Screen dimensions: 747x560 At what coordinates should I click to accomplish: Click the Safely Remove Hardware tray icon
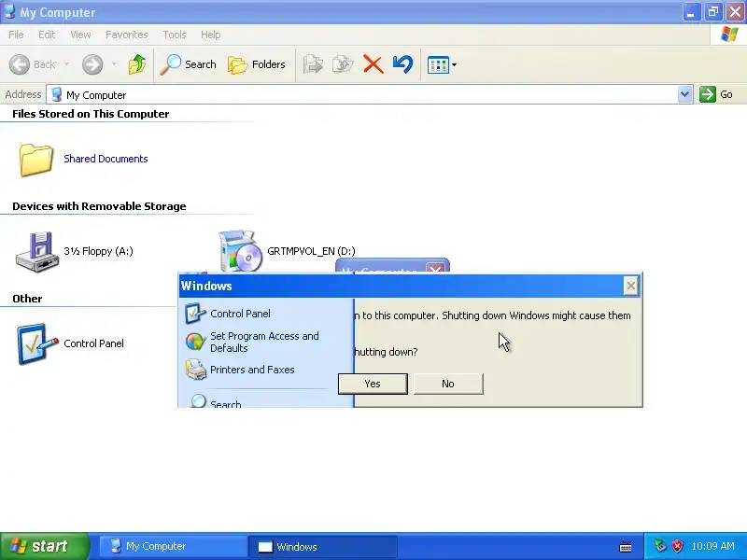660,546
